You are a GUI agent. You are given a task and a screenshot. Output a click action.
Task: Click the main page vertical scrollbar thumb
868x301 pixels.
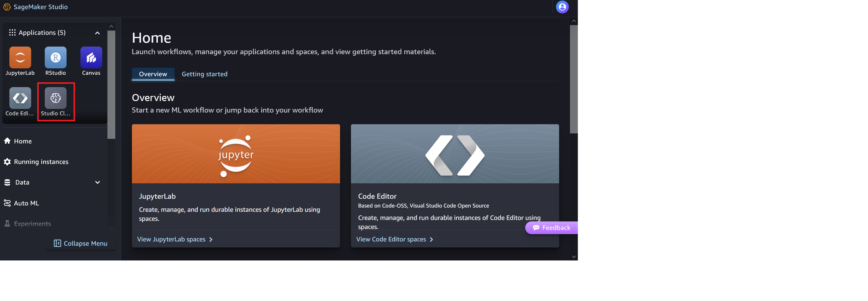point(574,79)
